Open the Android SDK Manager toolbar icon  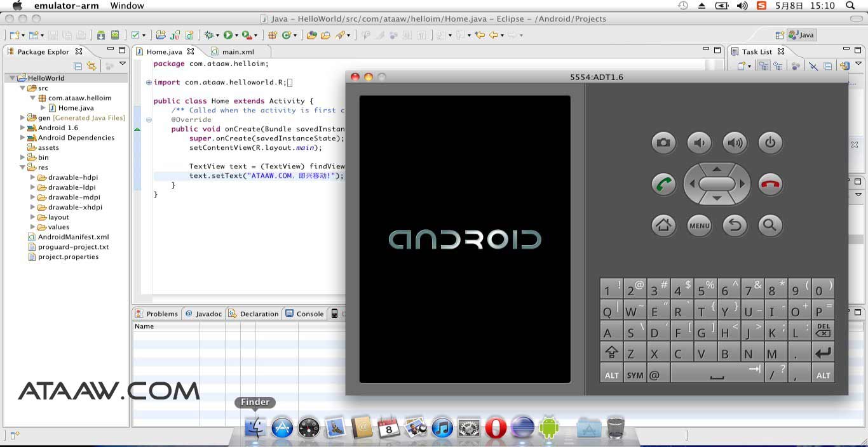101,35
